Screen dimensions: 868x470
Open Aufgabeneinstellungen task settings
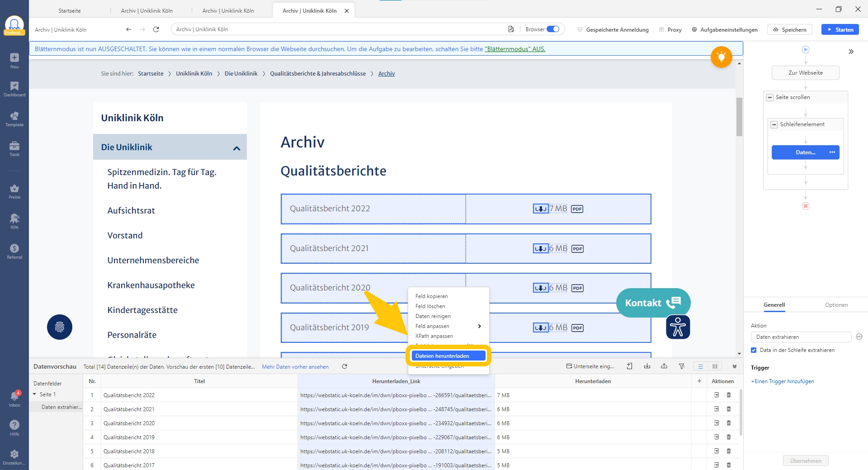(725, 29)
